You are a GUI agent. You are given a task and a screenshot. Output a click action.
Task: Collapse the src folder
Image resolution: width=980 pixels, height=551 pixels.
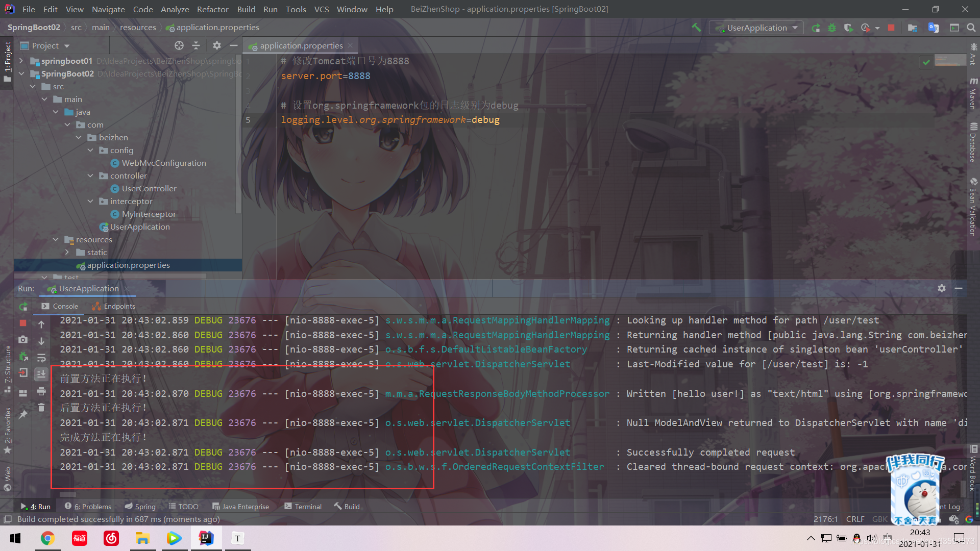point(33,86)
